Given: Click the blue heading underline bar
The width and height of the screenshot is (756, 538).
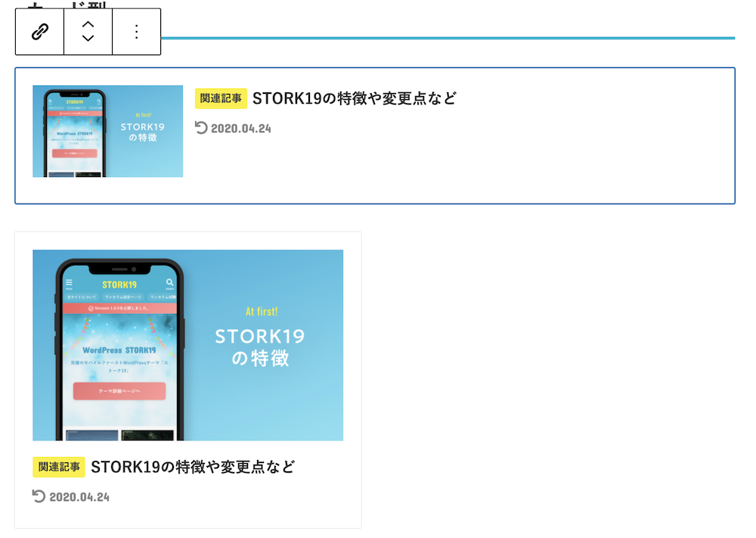Looking at the screenshot, I should pos(448,38).
